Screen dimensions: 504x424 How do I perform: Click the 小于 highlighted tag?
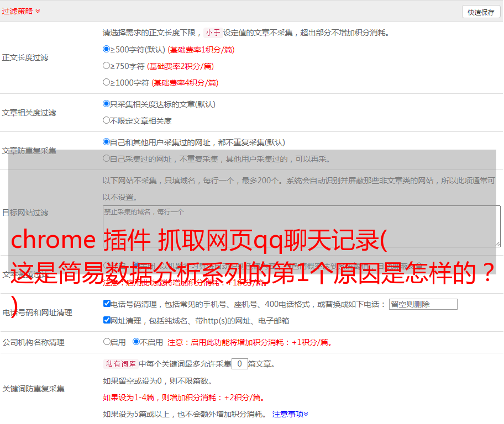213,33
